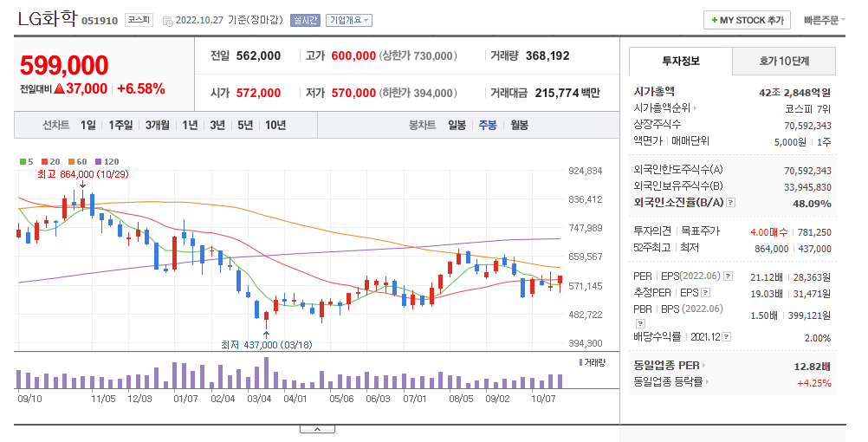Screen dimensions: 868x442
Task: Click the current price 599,000
Action: [x=64, y=65]
